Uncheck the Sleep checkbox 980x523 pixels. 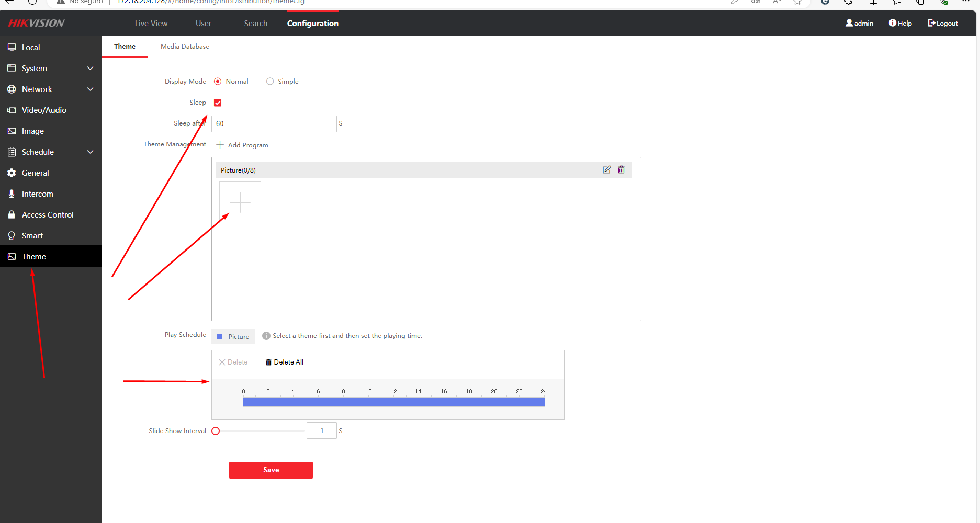[x=218, y=103]
